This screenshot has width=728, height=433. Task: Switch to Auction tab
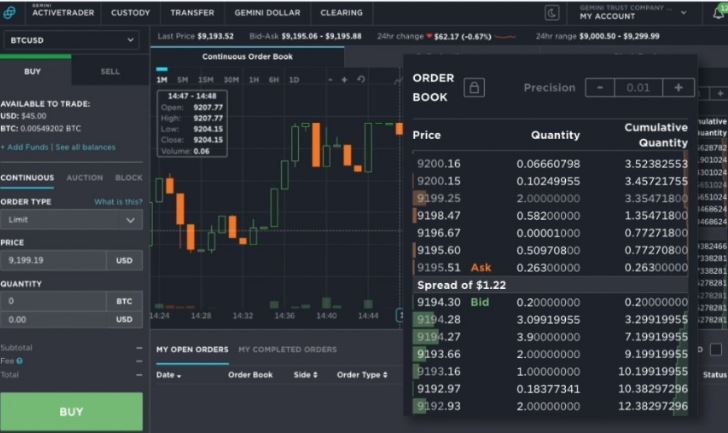(84, 178)
